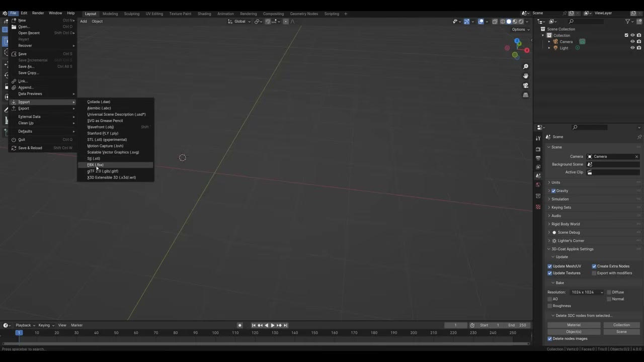Open the View Layer properties tab icon
The width and height of the screenshot is (644, 362).
pos(538,167)
